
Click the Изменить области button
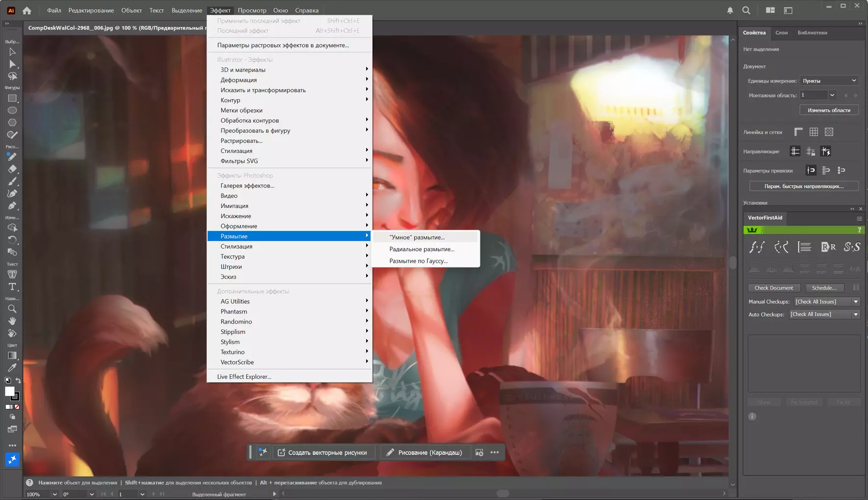click(829, 110)
